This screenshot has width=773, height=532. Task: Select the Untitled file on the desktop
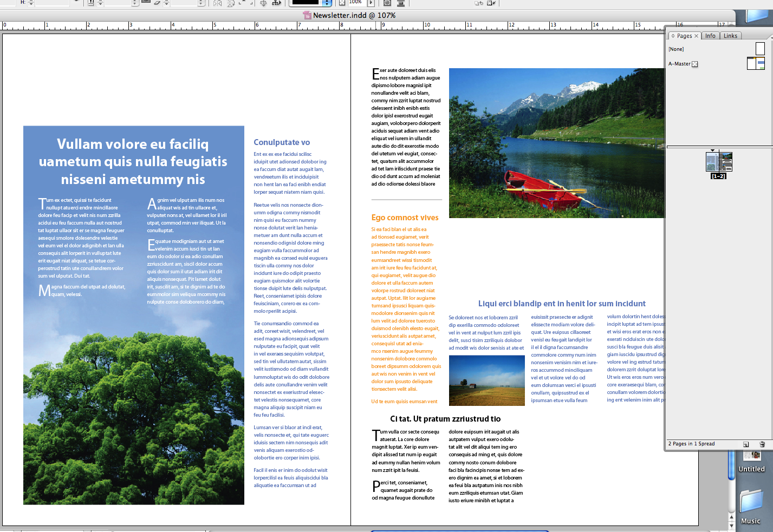point(752,462)
